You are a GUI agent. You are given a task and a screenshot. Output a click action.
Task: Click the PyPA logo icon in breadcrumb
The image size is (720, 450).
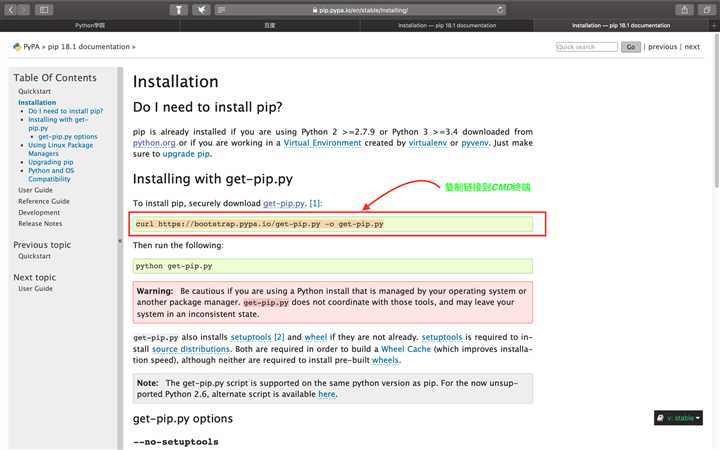[x=17, y=47]
